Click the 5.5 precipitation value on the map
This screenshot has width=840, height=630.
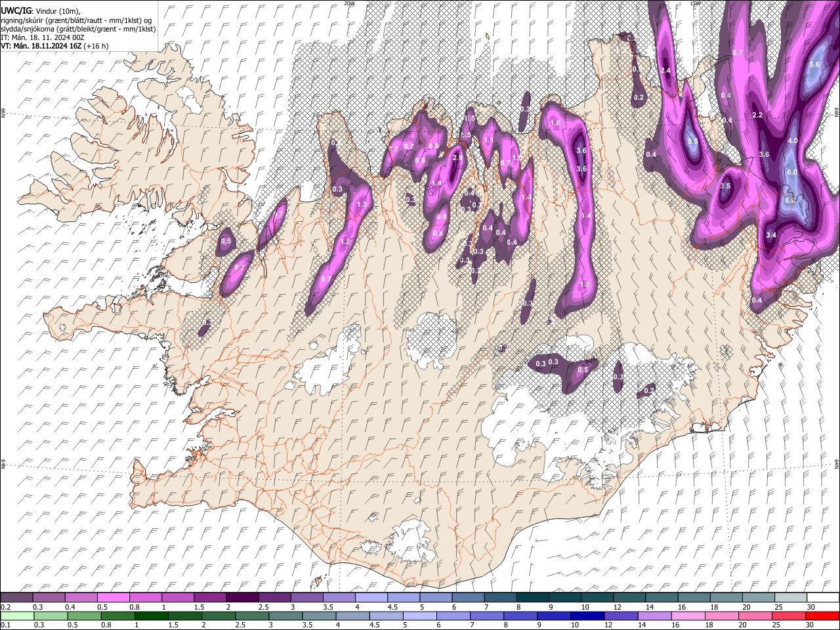[x=693, y=141]
